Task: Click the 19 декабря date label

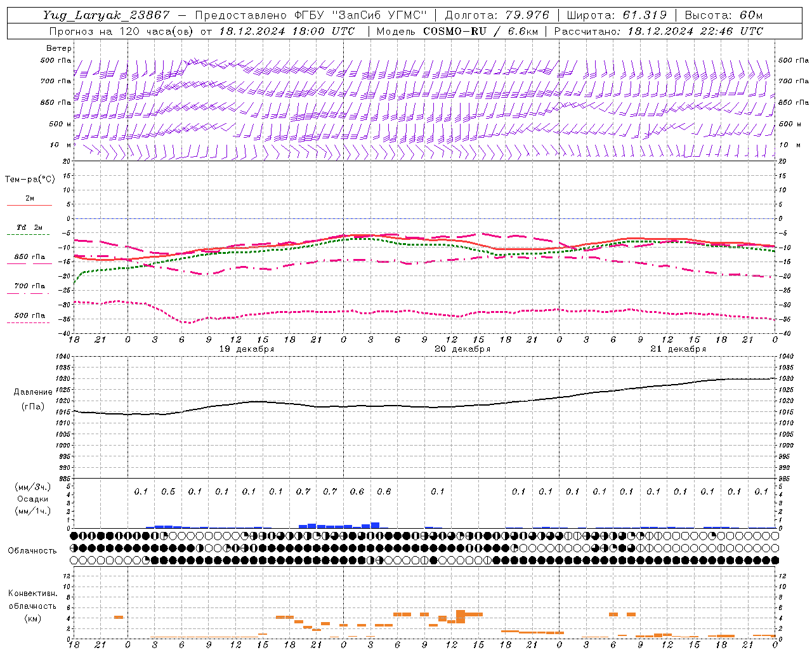Action: pos(247,349)
